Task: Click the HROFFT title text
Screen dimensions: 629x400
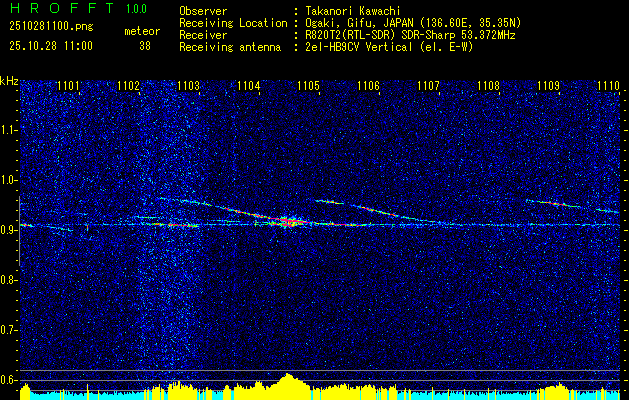Action: [62, 8]
